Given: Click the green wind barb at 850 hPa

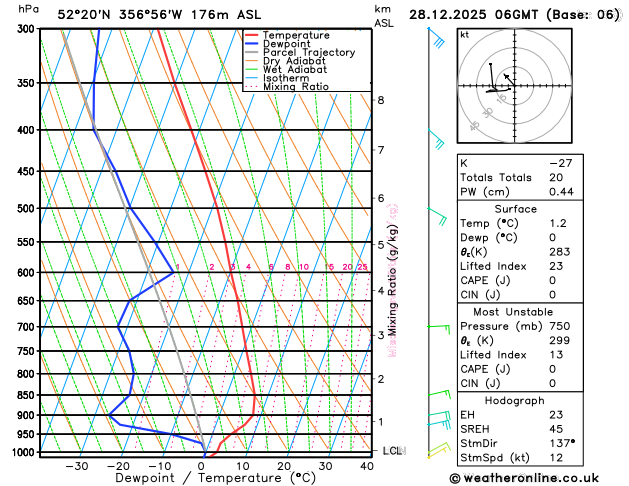Looking at the screenshot, I should pos(439,395).
